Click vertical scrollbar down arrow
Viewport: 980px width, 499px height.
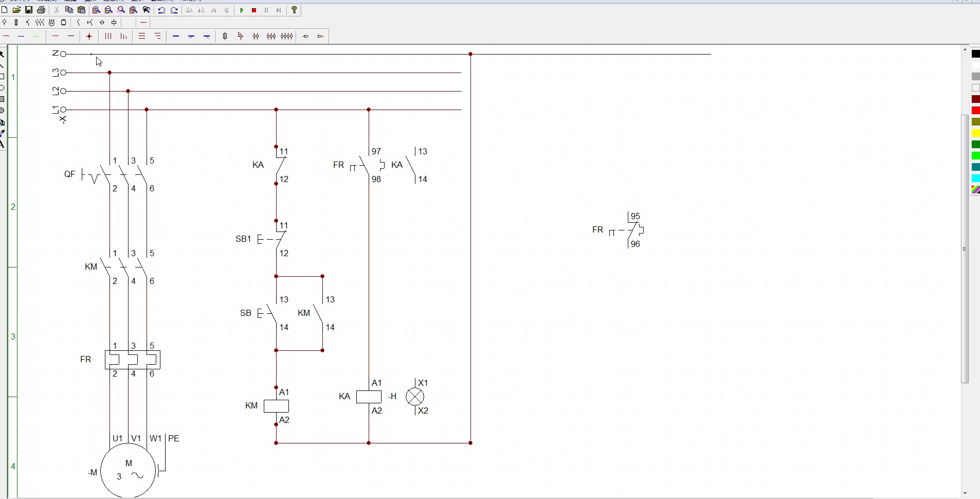tap(966, 494)
